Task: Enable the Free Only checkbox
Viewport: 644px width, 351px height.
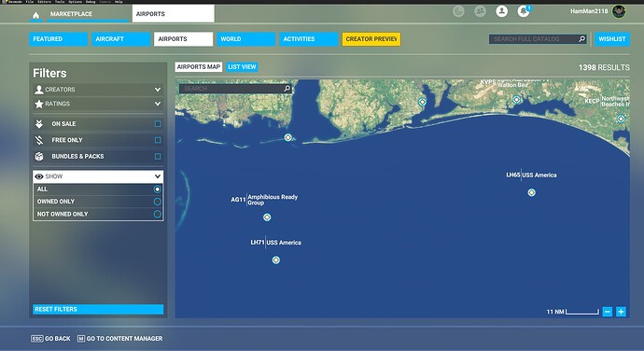Action: click(158, 140)
